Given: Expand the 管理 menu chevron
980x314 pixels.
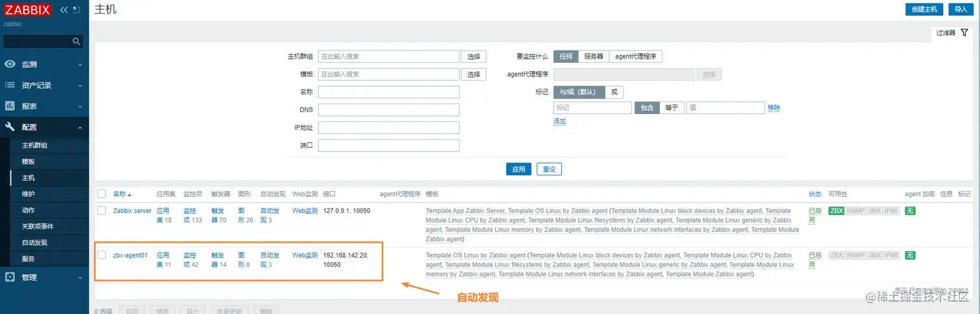Looking at the screenshot, I should point(80,278).
